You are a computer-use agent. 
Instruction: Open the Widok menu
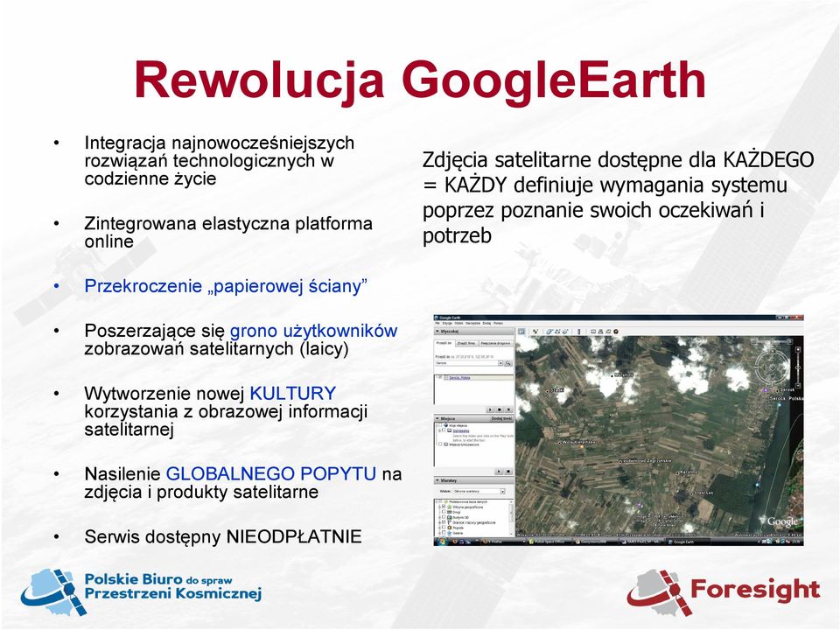tap(458, 323)
